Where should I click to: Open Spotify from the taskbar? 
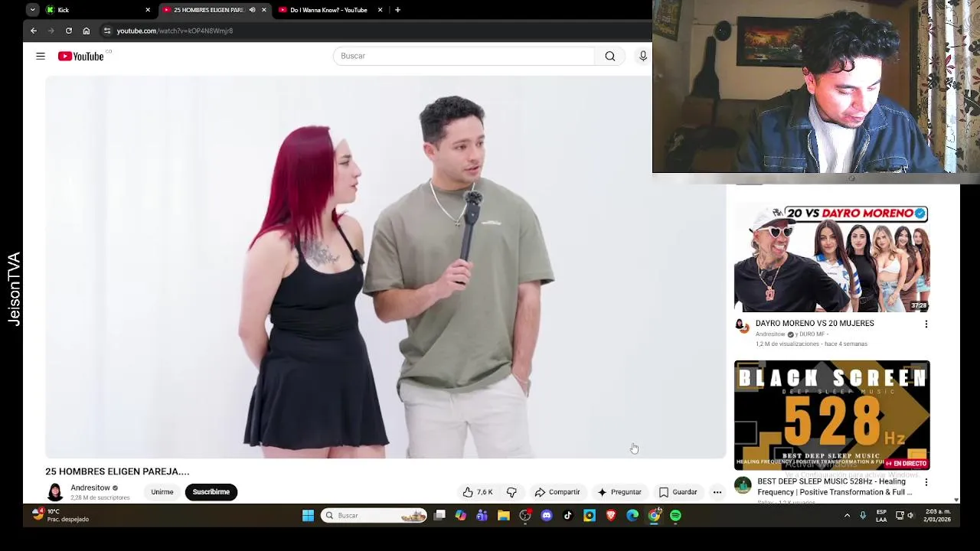[x=675, y=516]
